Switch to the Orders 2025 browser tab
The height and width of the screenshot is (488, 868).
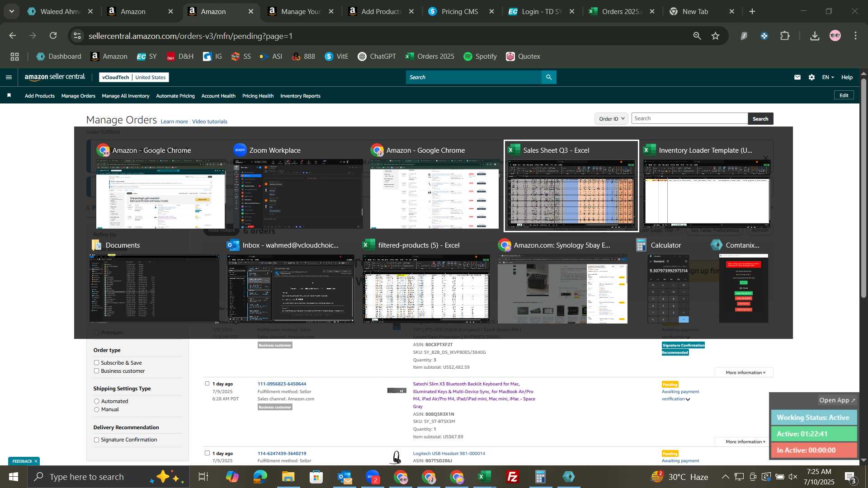coord(622,11)
